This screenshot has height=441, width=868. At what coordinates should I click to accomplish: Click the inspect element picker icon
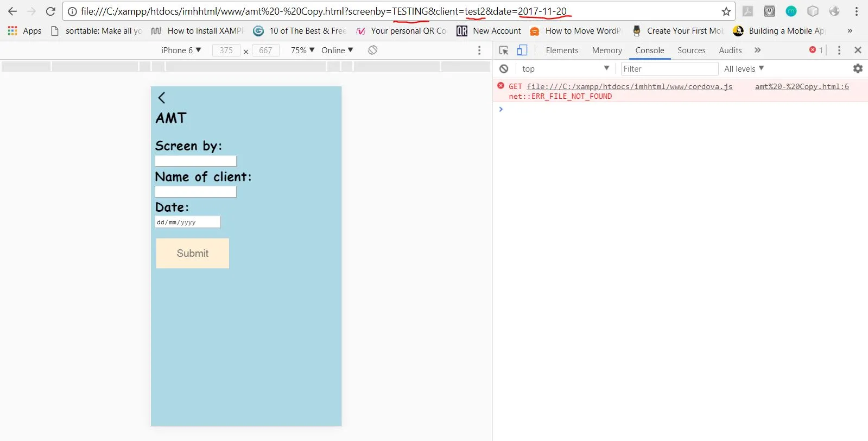coord(504,50)
